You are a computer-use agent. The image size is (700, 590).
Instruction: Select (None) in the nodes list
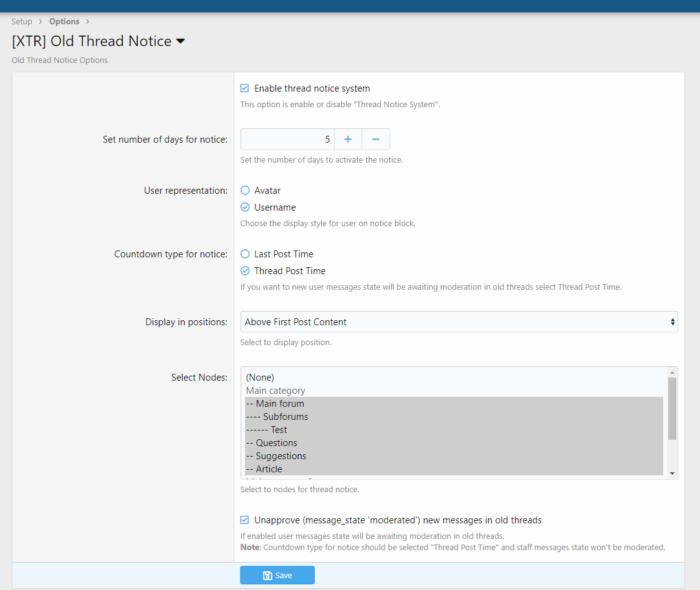tap(261, 378)
